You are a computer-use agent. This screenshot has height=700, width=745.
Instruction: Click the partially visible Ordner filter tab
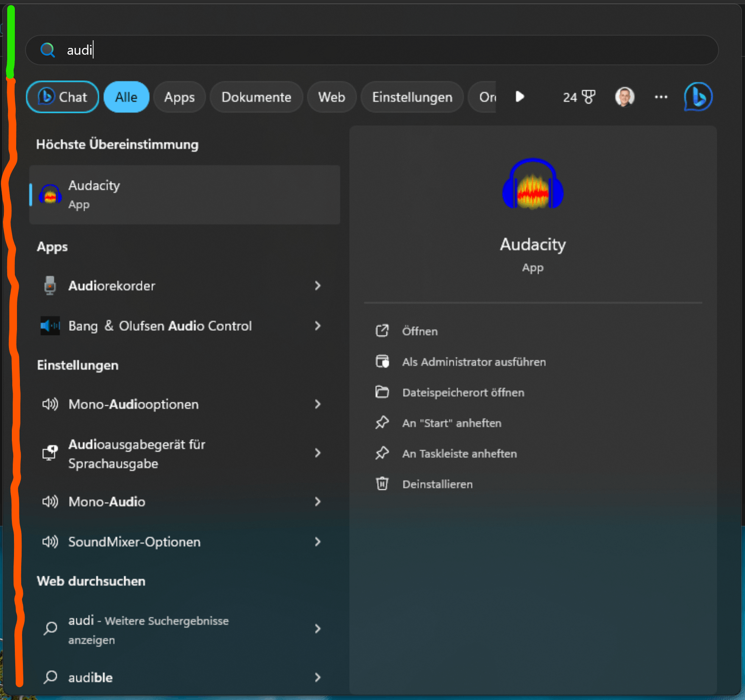click(483, 97)
